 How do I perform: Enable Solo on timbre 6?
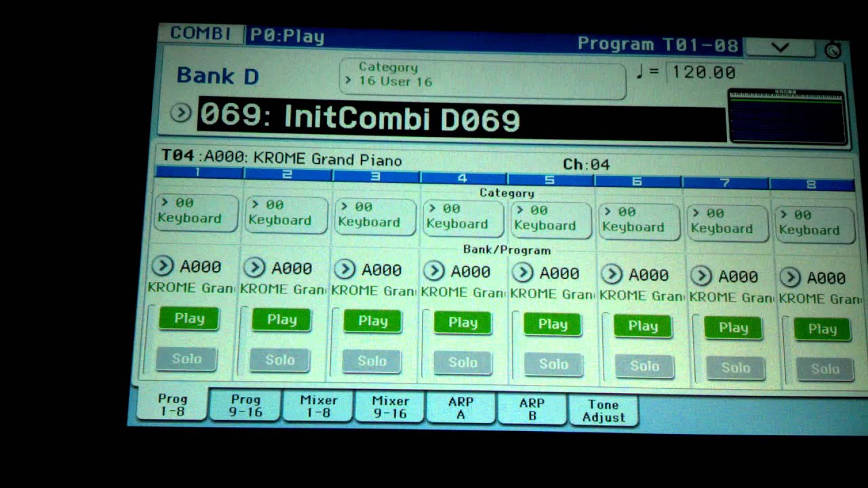pos(644,366)
